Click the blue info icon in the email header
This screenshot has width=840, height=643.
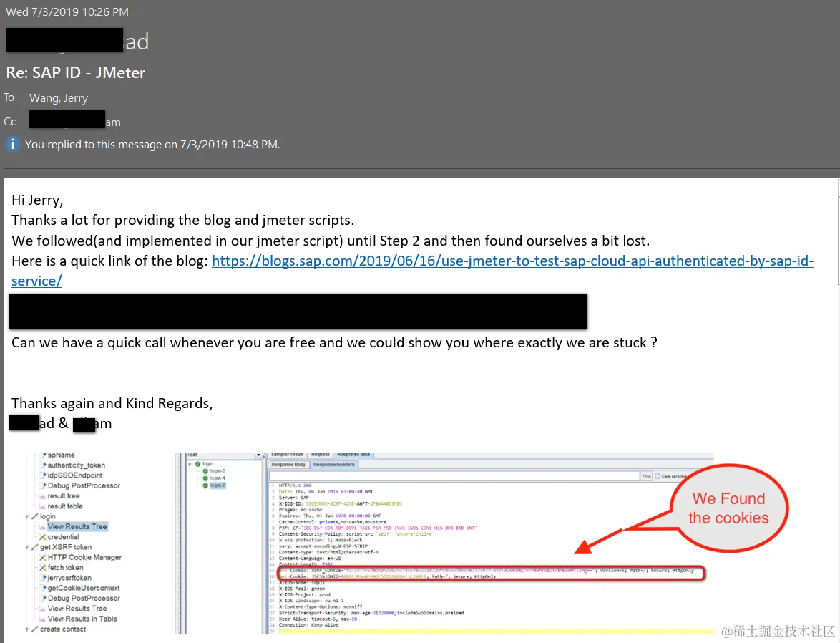tap(12, 144)
